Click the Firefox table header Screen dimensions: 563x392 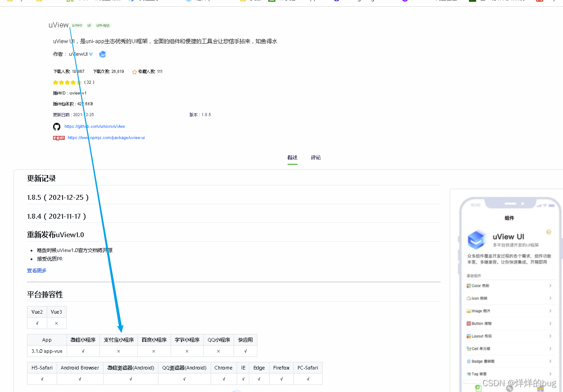point(281,368)
